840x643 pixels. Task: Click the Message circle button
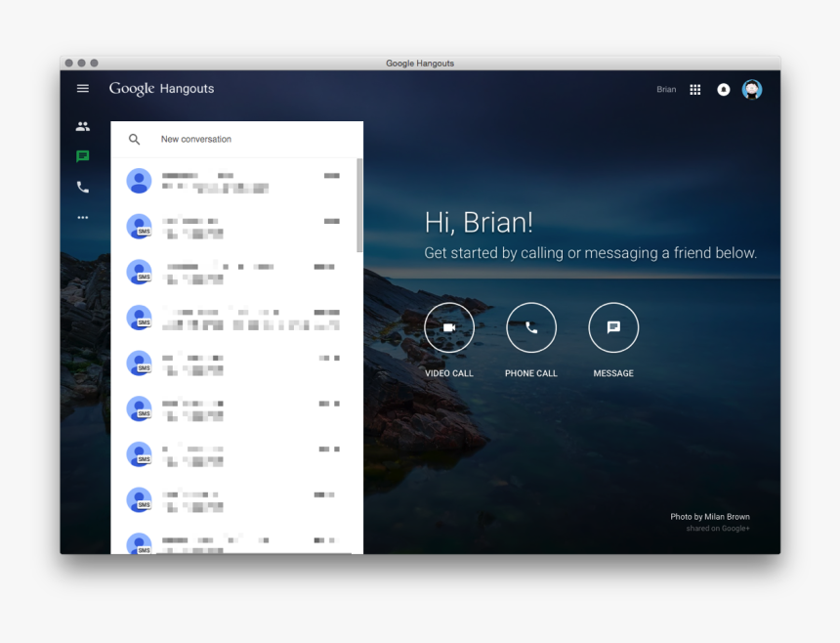click(613, 328)
